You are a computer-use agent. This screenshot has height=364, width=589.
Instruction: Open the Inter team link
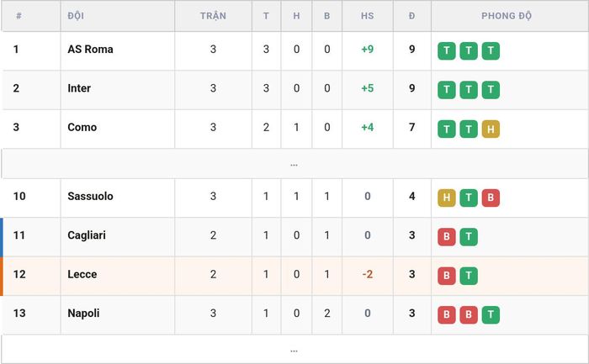coord(79,88)
